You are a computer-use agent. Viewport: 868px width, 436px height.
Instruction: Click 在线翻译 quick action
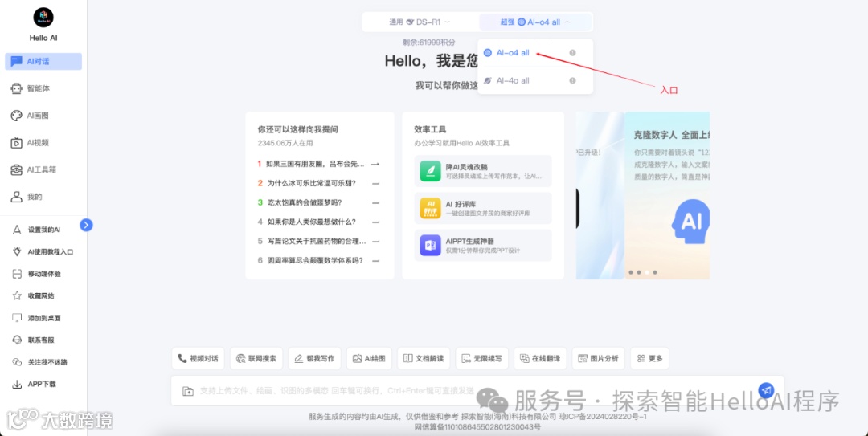click(x=540, y=359)
